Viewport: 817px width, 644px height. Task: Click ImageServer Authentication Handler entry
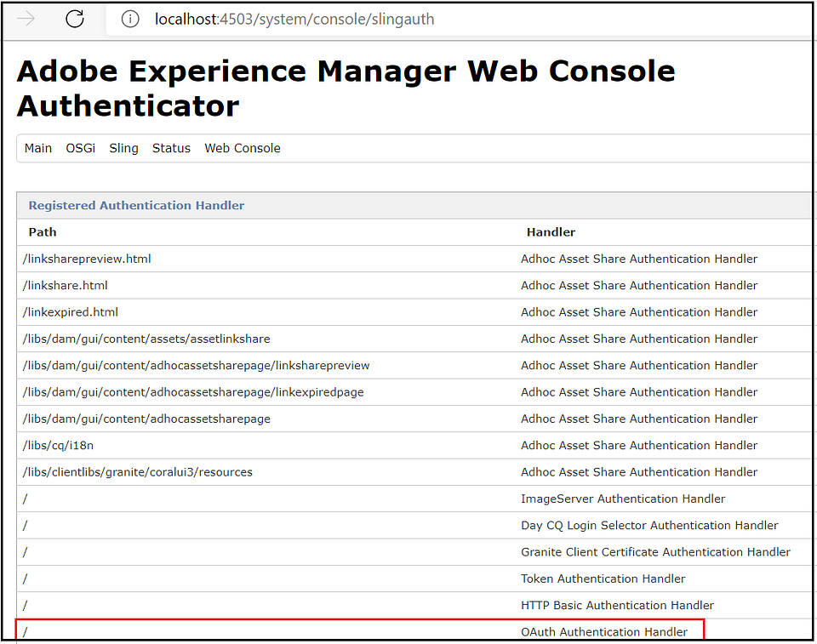(x=623, y=499)
